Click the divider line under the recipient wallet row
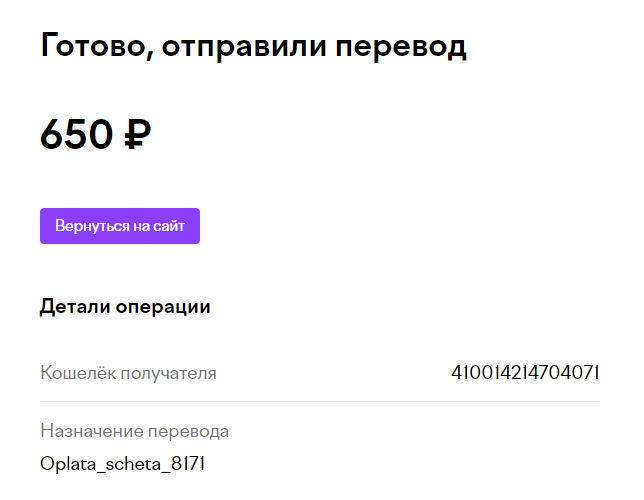The width and height of the screenshot is (644, 500). [x=320, y=401]
